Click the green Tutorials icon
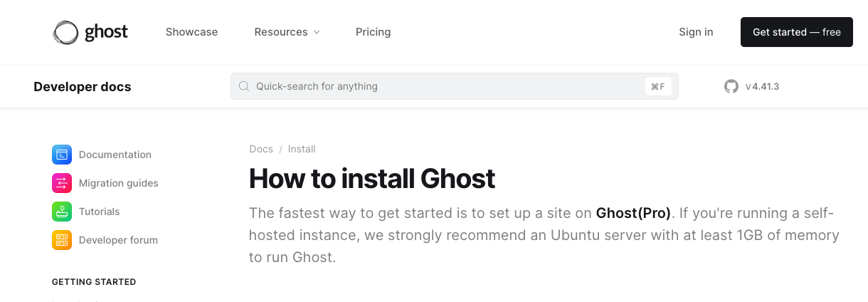This screenshot has width=868, height=302. click(62, 212)
